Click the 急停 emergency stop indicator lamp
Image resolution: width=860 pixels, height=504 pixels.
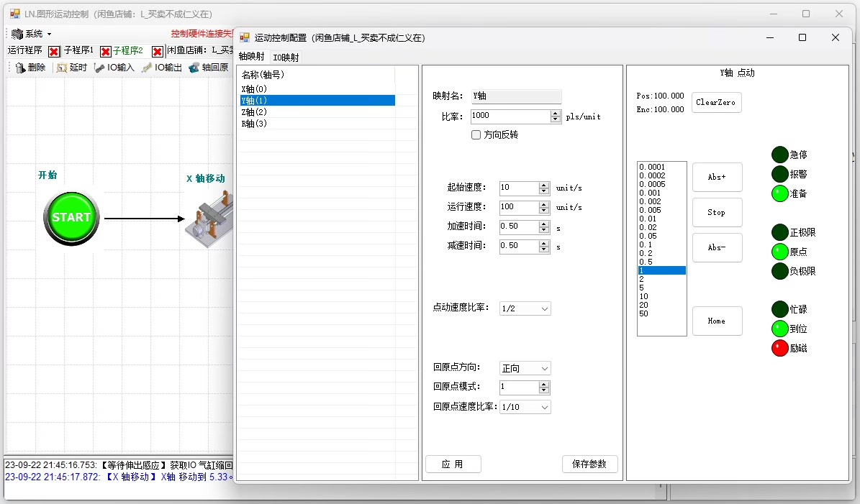pos(779,155)
